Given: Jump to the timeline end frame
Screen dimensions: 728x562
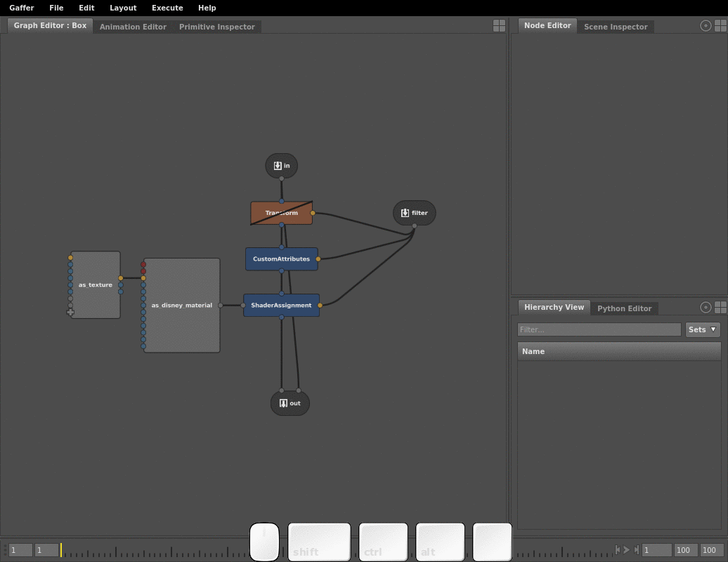Looking at the screenshot, I should coord(637,550).
